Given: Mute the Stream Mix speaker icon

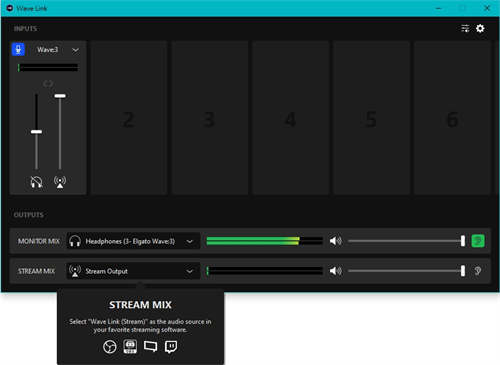Looking at the screenshot, I should click(336, 271).
